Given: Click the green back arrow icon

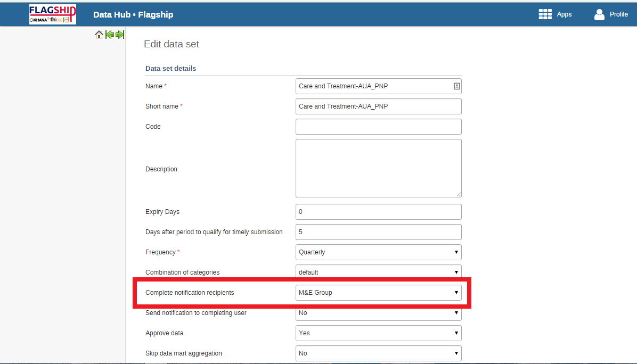Looking at the screenshot, I should click(x=109, y=35).
